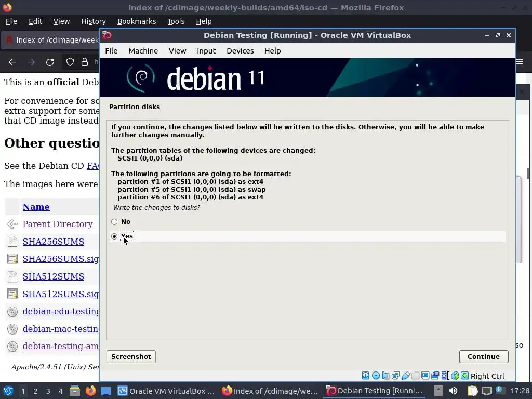Click the display settings status icon
Image resolution: width=532 pixels, height=399 pixels.
tap(425, 376)
